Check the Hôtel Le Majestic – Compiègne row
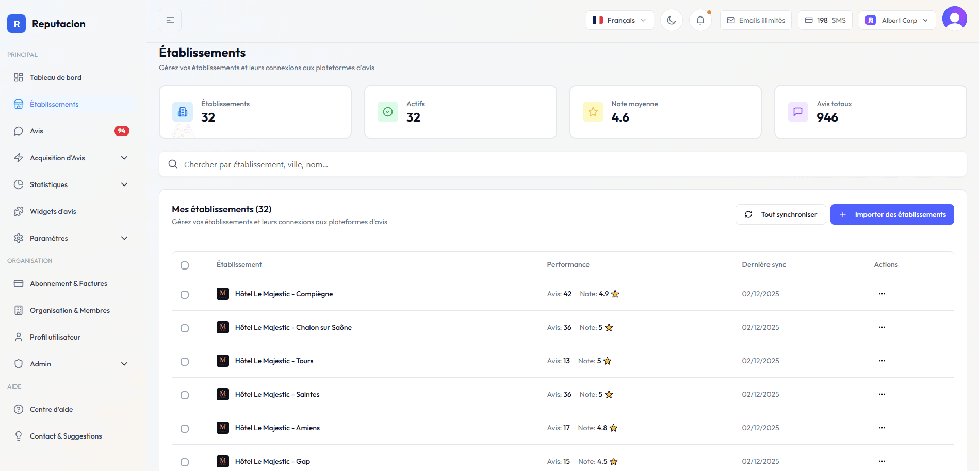The height and width of the screenshot is (471, 980). point(185,294)
